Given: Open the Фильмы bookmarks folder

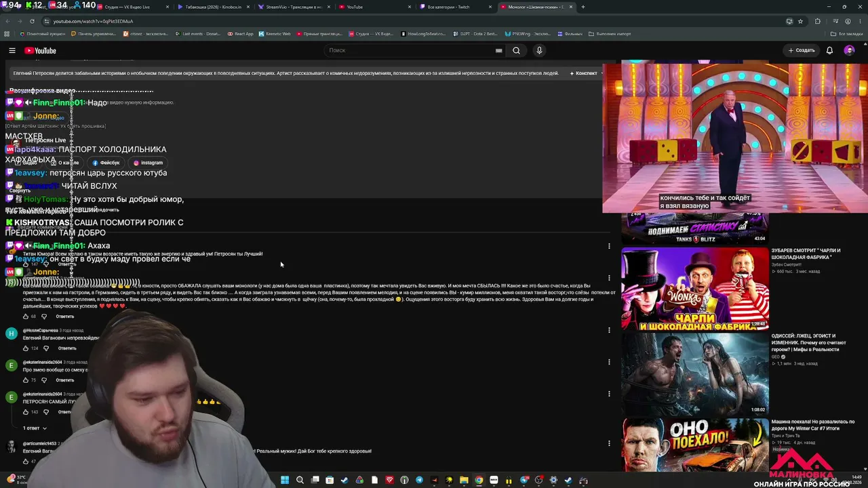Looking at the screenshot, I should pyautogui.click(x=570, y=34).
